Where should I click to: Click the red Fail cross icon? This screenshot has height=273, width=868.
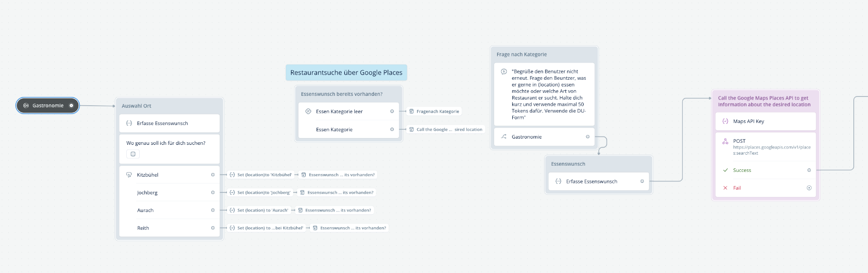(725, 188)
